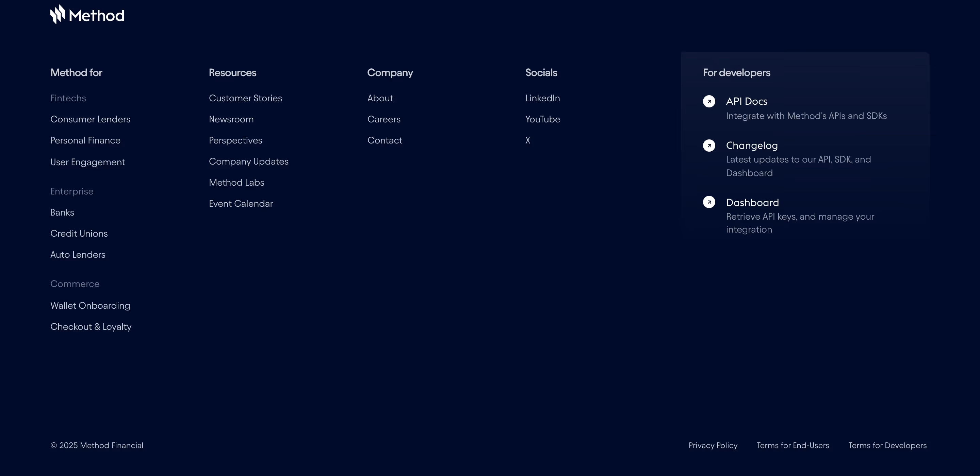Click the arrow icon beside Changelog
This screenshot has width=980, height=476.
click(709, 145)
